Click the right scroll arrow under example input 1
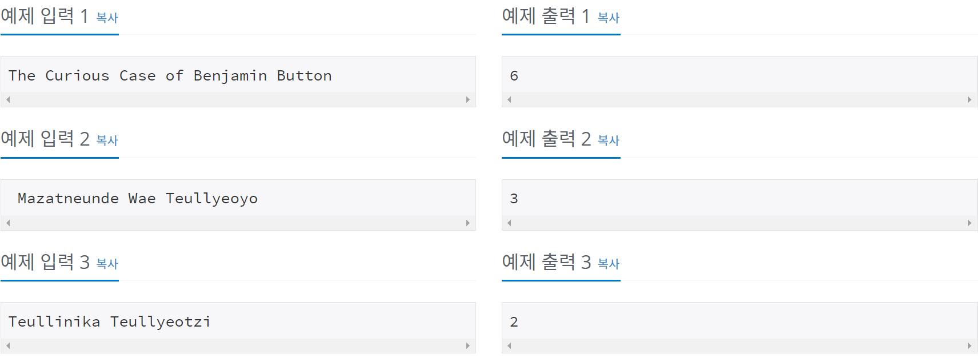 pos(468,99)
